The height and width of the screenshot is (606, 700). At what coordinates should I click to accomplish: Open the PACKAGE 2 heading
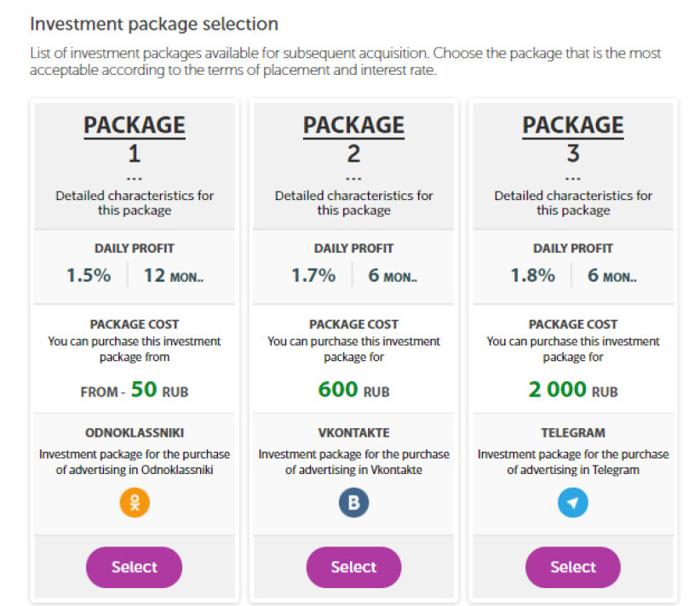click(353, 139)
